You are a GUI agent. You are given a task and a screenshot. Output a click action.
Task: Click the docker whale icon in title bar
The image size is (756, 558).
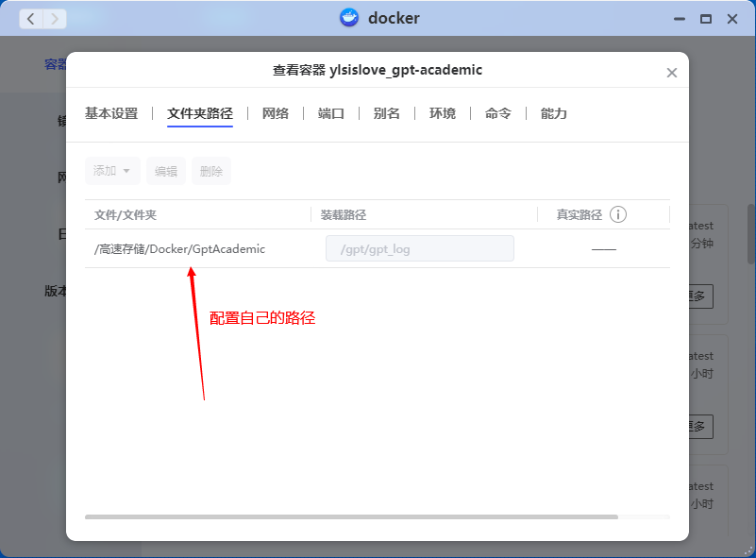349,18
